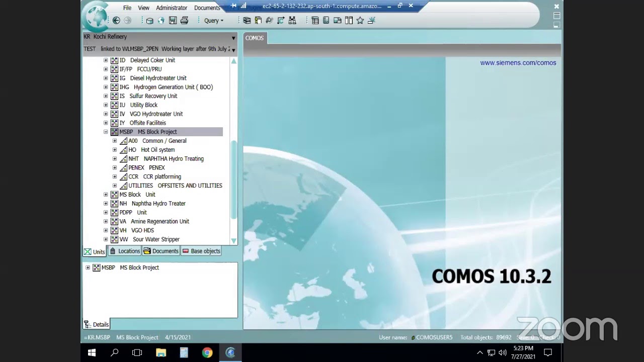
Task: Click the looping arrows toolbar icon
Action: (281, 21)
